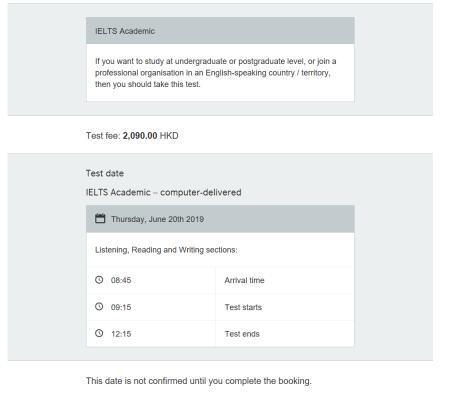Screen dimensions: 453x394
Task: Click the Arrival time label
Action: tap(244, 280)
